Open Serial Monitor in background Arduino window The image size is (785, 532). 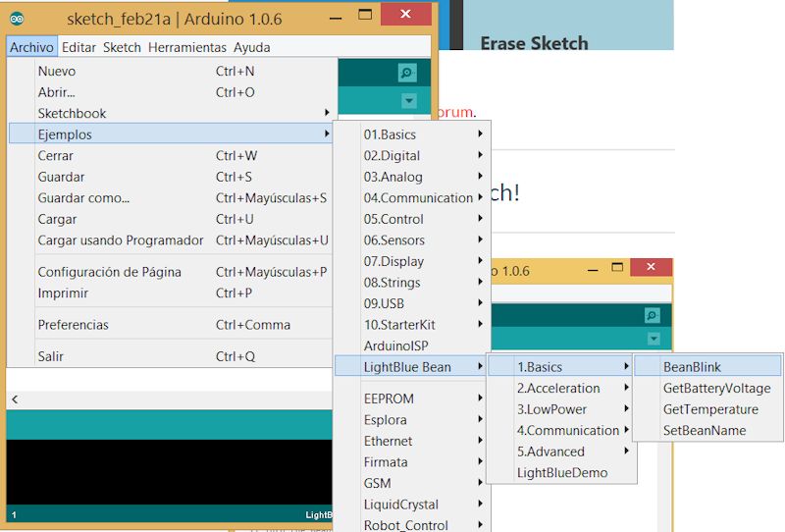click(652, 315)
